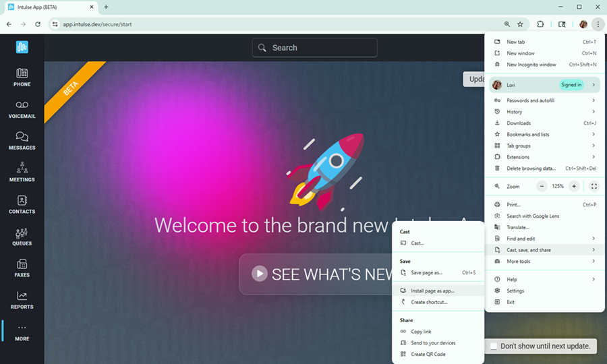The height and width of the screenshot is (364, 607).
Task: Click the zoom magnifier icon in address bar
Action: pyautogui.click(x=507, y=24)
